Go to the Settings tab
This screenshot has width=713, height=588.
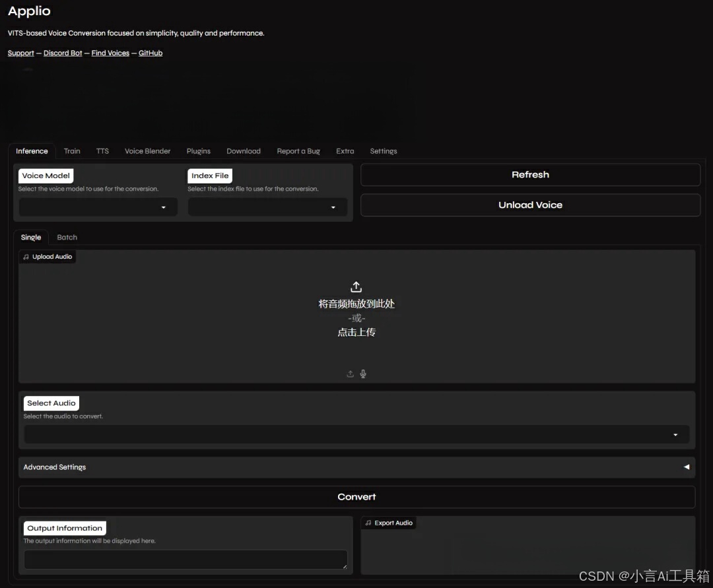(384, 151)
